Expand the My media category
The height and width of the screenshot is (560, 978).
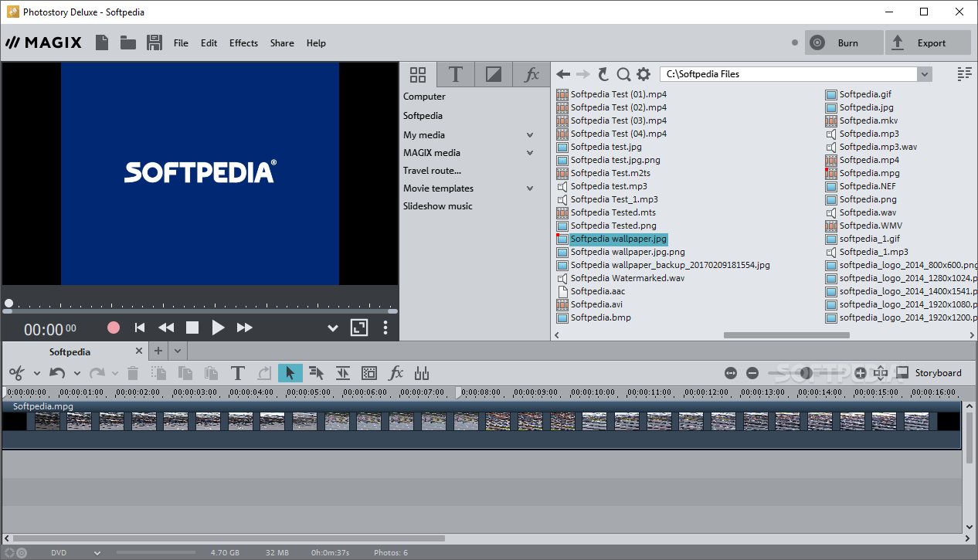tap(530, 135)
